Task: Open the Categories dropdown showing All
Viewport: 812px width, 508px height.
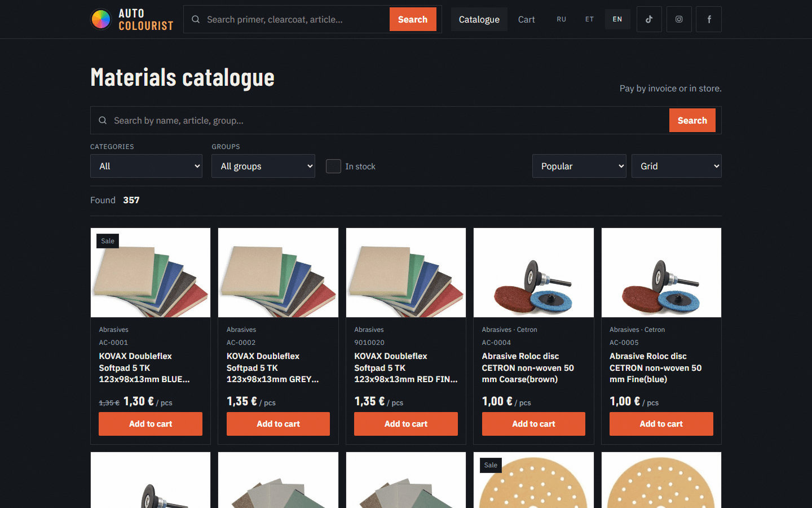Action: (x=146, y=166)
